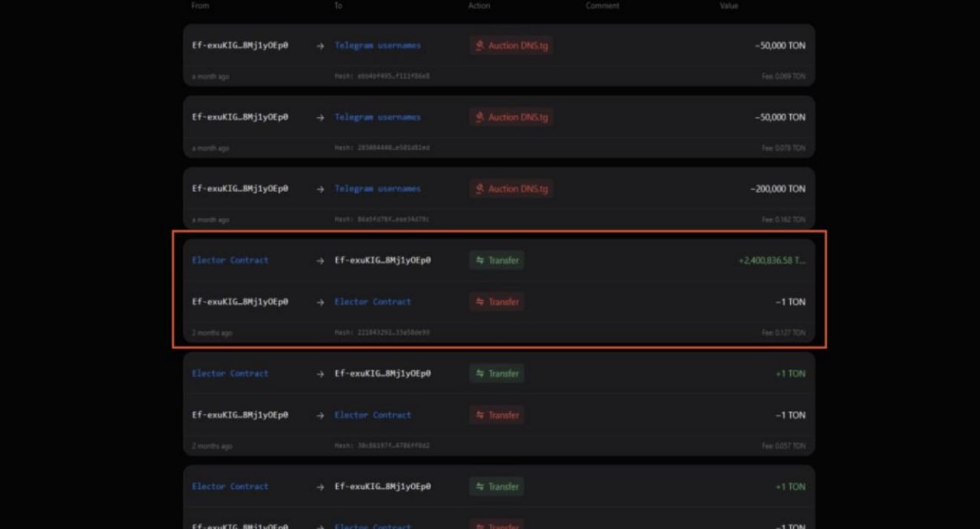Viewport: 980px width, 529px height.
Task: Click the Ef-exuKIG sender address in the −200,000 TON row
Action: [x=240, y=189]
